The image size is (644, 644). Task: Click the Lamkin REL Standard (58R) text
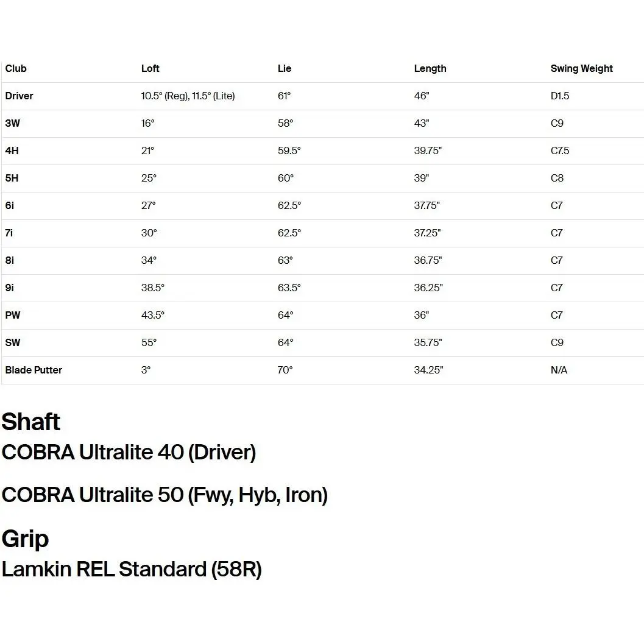coord(132,570)
